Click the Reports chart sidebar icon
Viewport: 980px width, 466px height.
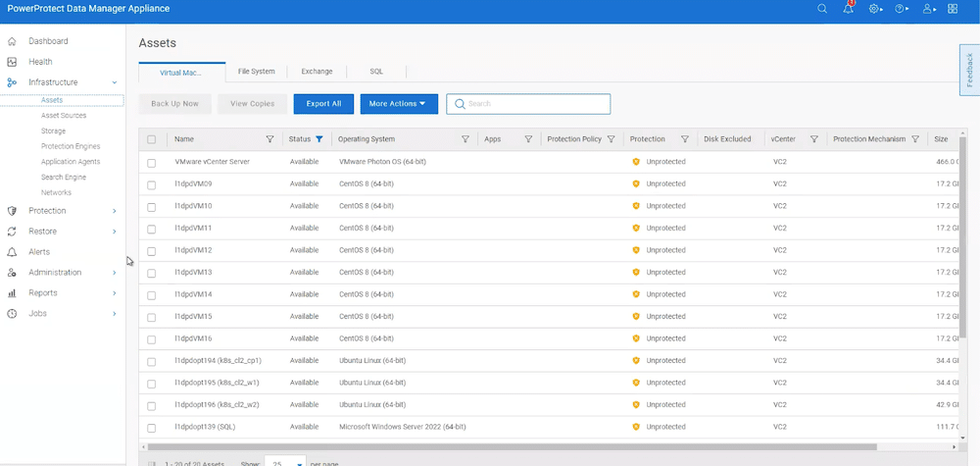click(x=11, y=293)
